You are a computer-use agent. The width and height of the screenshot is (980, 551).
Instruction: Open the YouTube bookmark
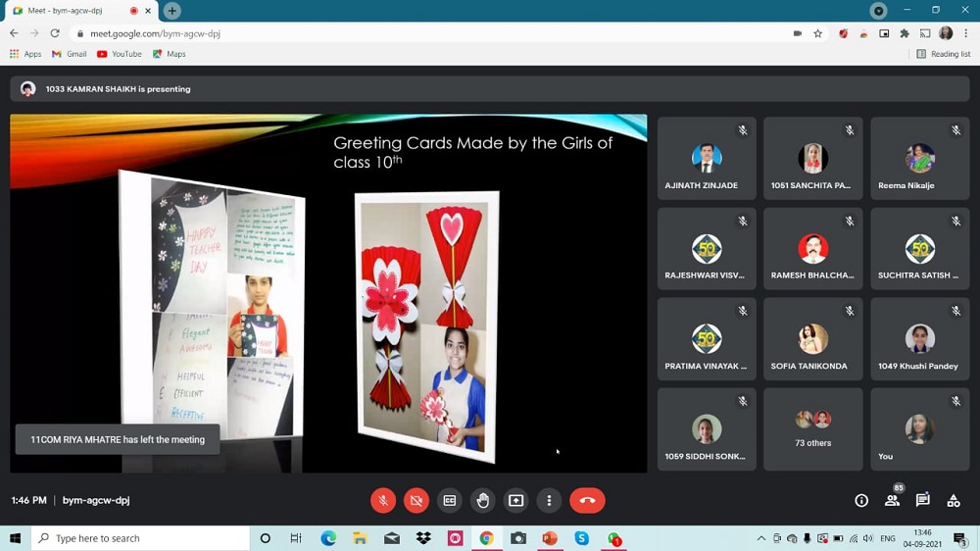click(x=119, y=54)
